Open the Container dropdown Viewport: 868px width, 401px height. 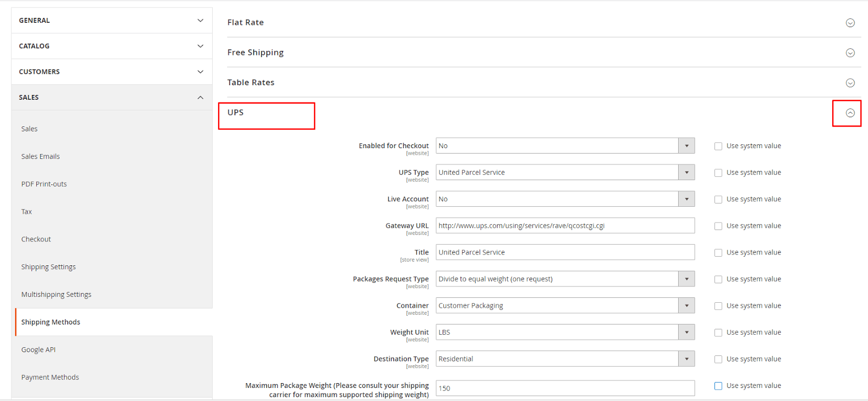pos(565,305)
